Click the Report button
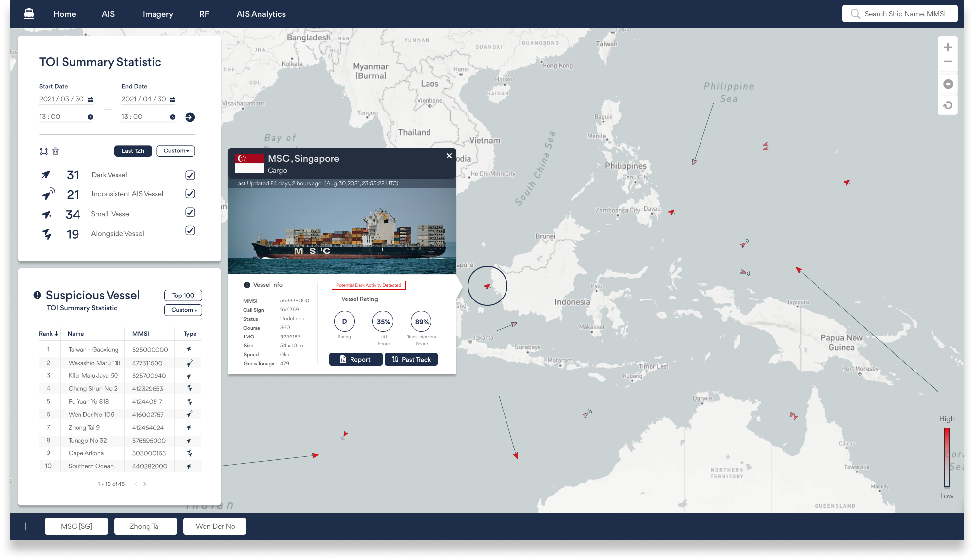The width and height of the screenshot is (974, 560). pyautogui.click(x=355, y=360)
